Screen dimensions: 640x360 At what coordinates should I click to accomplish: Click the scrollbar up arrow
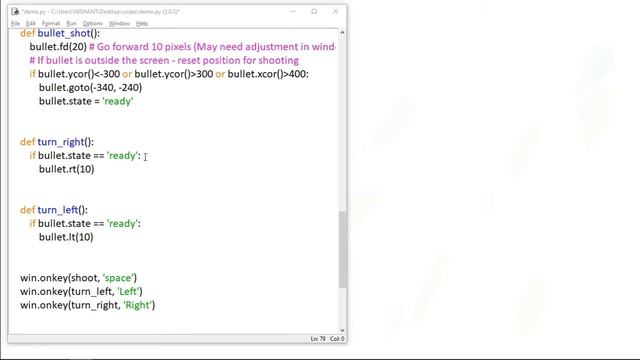point(342,33)
